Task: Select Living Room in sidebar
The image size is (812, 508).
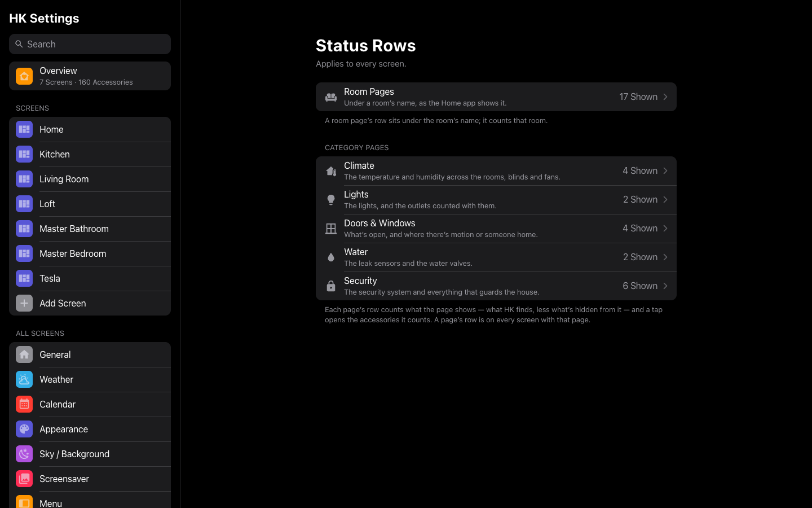Action: click(x=90, y=179)
